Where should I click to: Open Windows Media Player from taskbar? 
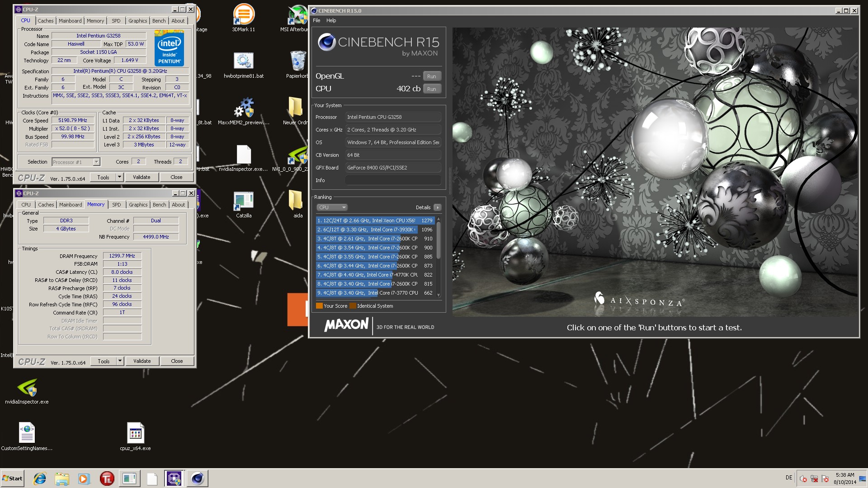[x=84, y=479]
